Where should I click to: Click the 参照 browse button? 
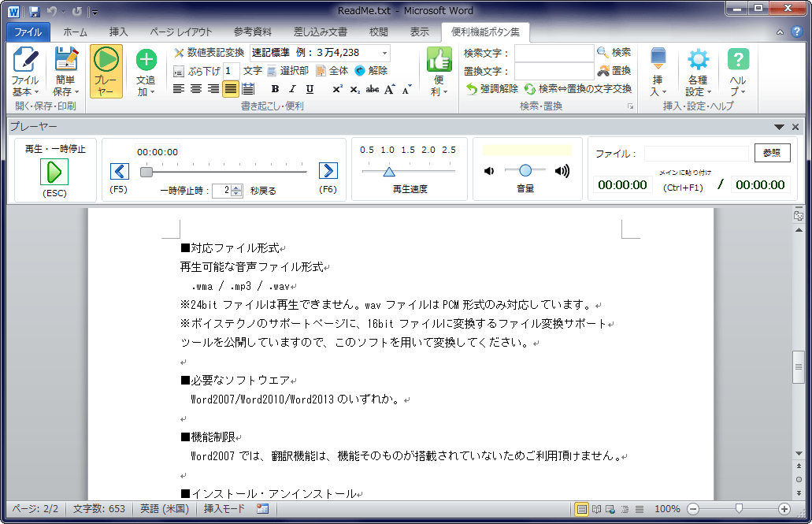[x=772, y=153]
